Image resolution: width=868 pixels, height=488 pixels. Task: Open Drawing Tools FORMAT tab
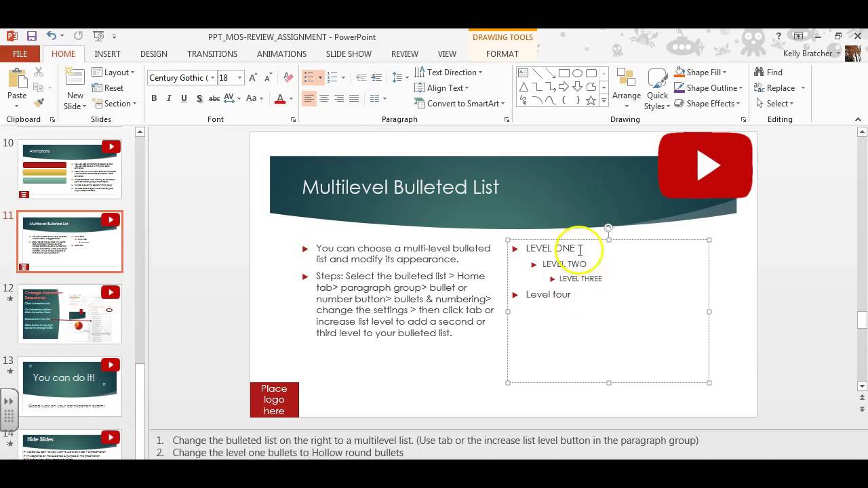502,54
